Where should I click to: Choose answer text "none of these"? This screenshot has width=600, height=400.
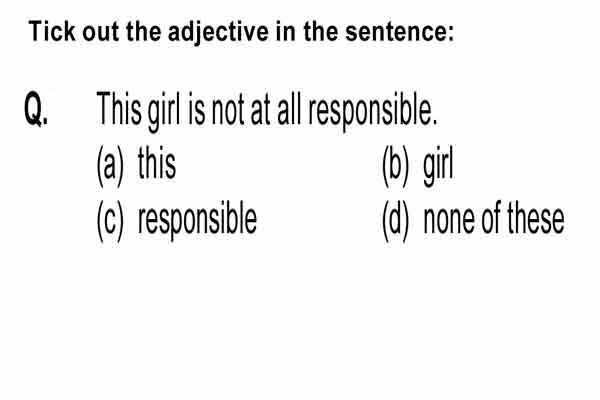[494, 218]
